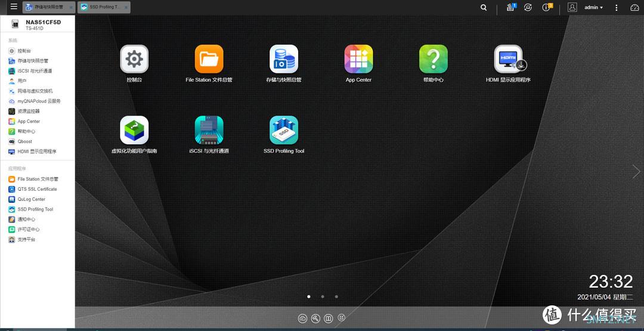The image size is (644, 331).
Task: Click the feedback edit bottom dock icon
Action: tap(341, 318)
